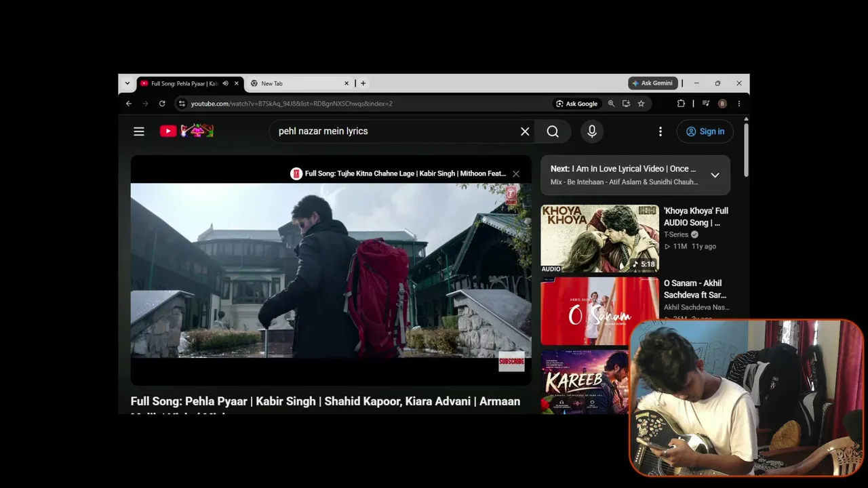Viewport: 868px width, 488px height.
Task: Open a new browser tab with plus
Action: (x=363, y=83)
